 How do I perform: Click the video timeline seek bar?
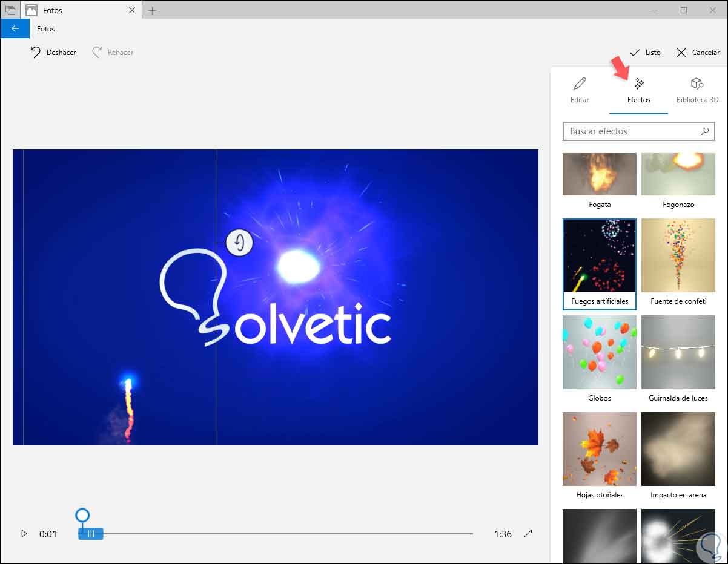[276, 534]
